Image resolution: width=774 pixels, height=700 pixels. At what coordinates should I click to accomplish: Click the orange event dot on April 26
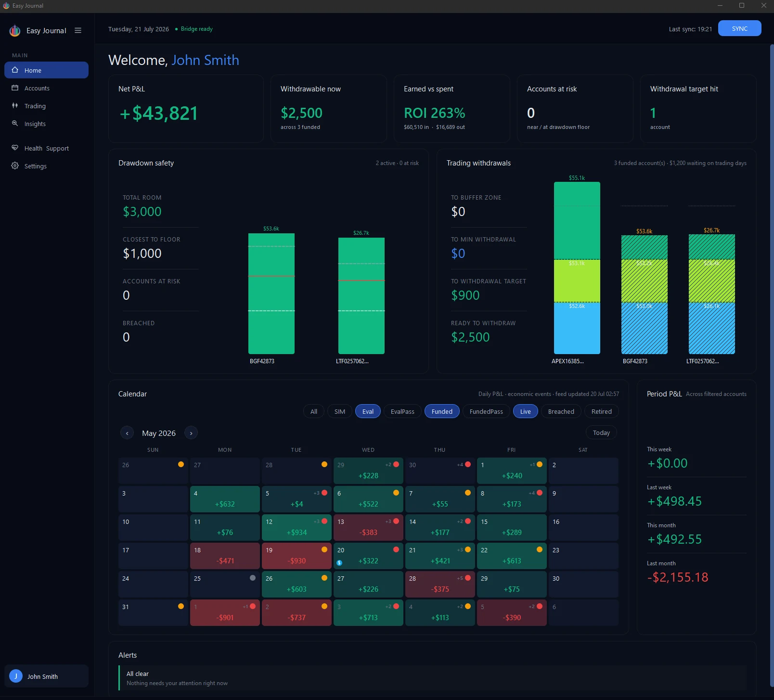181,464
